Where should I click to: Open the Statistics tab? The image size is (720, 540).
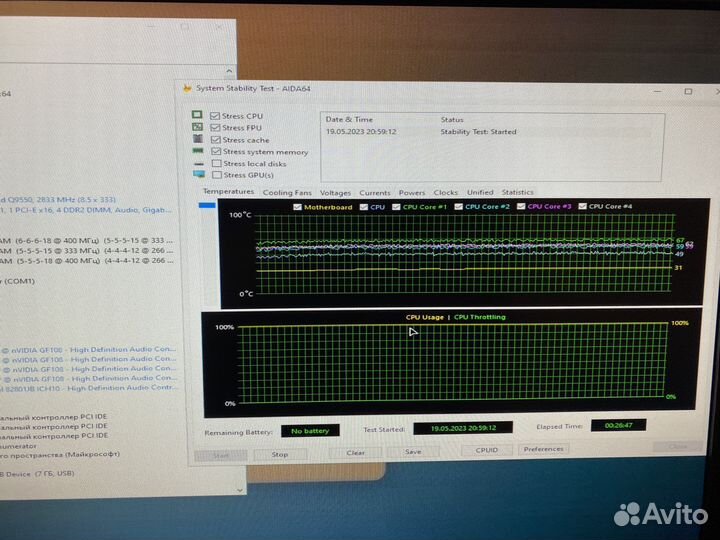pyautogui.click(x=518, y=192)
